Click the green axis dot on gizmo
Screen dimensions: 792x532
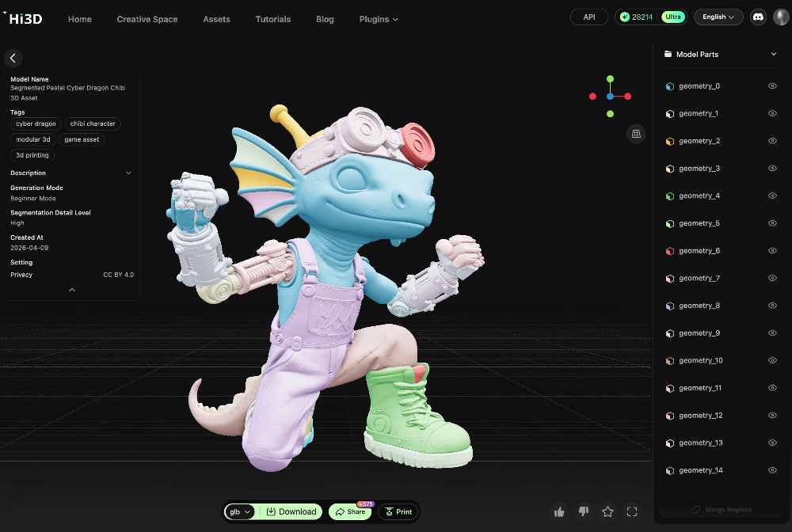coord(610,79)
